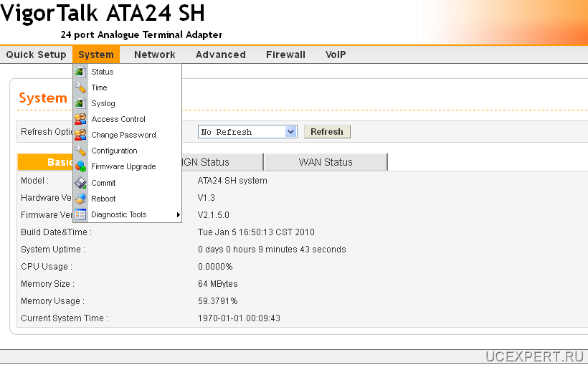Viewport: 588px width, 365px height.
Task: Click the Build Date&Time label
Action: click(x=56, y=232)
